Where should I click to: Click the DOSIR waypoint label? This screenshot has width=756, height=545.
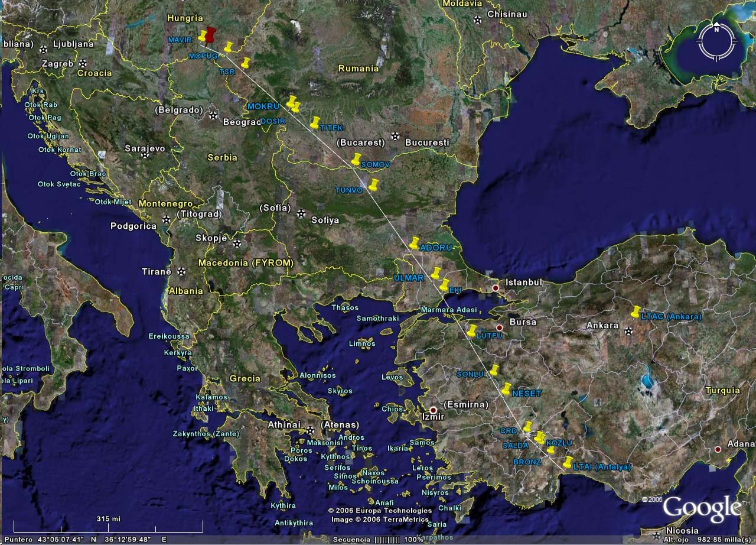[x=273, y=121]
